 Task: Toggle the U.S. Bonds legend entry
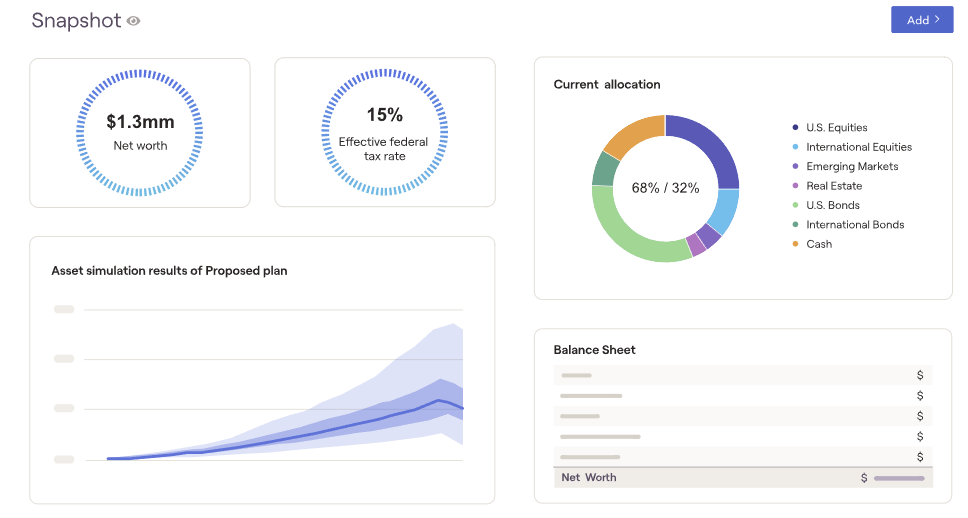click(x=834, y=205)
